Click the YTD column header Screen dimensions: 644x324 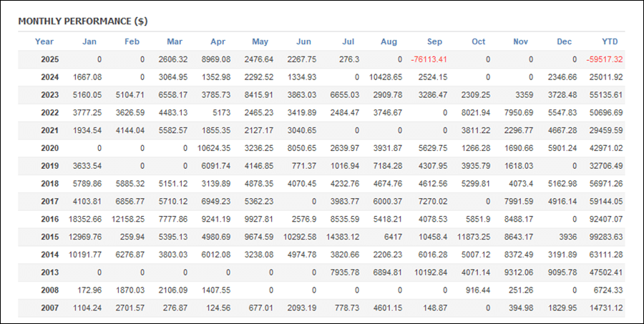click(x=610, y=41)
